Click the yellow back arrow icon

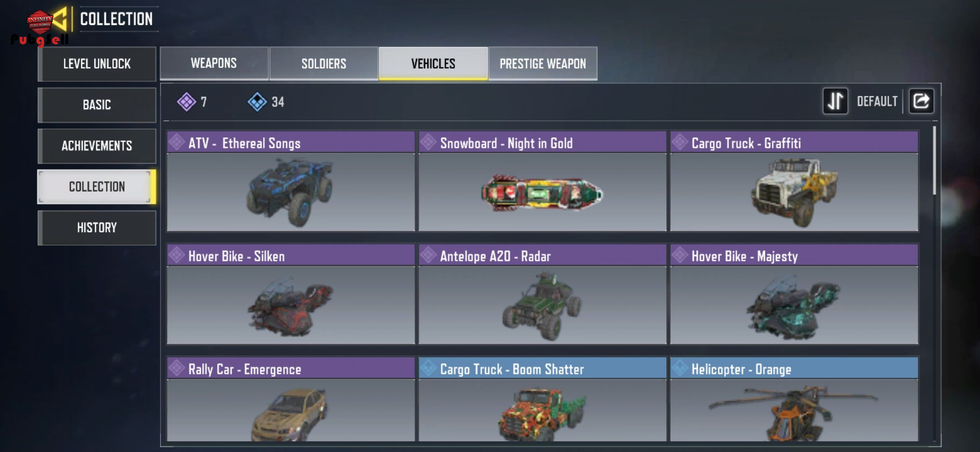(61, 19)
